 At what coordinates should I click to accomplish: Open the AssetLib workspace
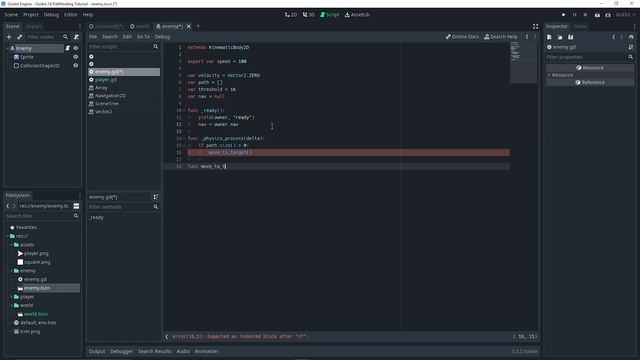point(357,15)
